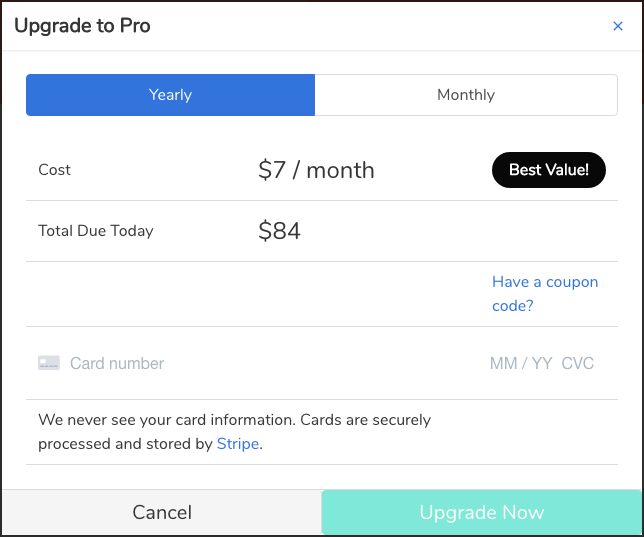Close the Upgrade to Pro dialog

617,26
